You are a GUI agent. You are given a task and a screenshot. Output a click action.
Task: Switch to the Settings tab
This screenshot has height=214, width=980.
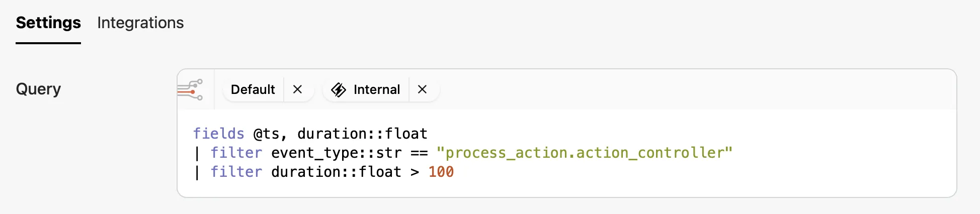(x=48, y=23)
